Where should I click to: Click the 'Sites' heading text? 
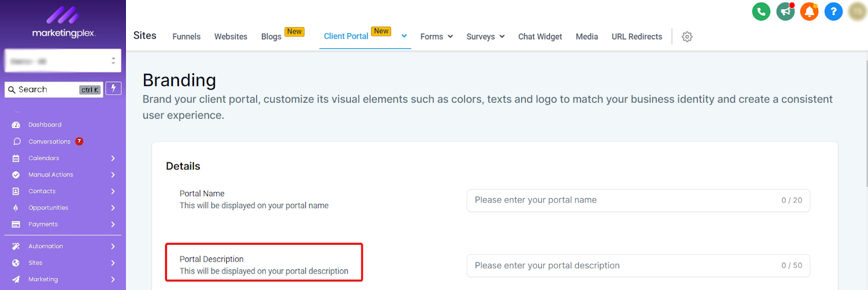(x=145, y=35)
